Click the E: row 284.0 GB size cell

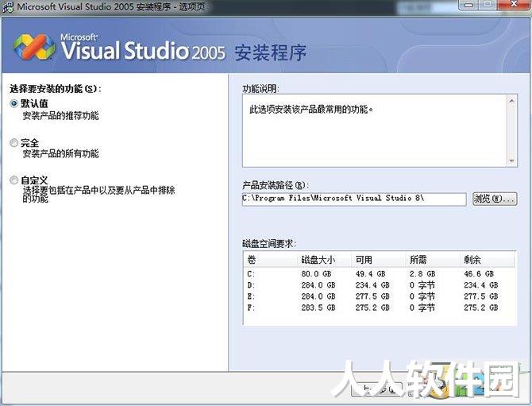coord(318,296)
